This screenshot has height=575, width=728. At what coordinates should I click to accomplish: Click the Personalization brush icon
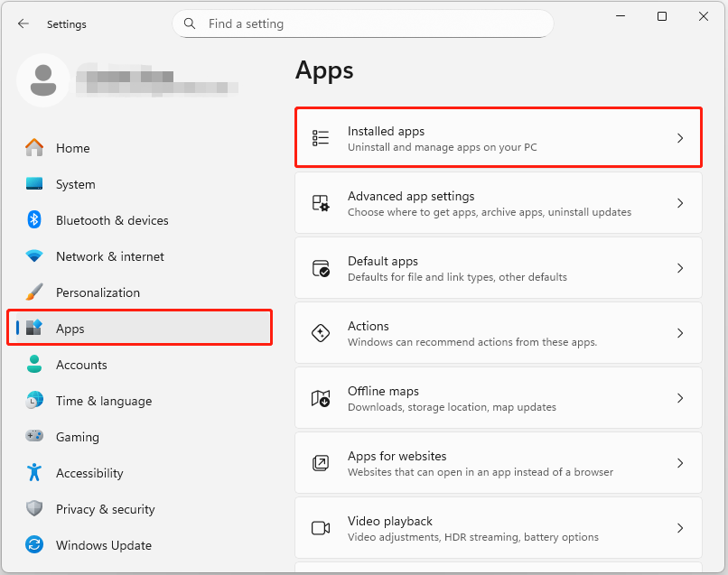click(33, 292)
